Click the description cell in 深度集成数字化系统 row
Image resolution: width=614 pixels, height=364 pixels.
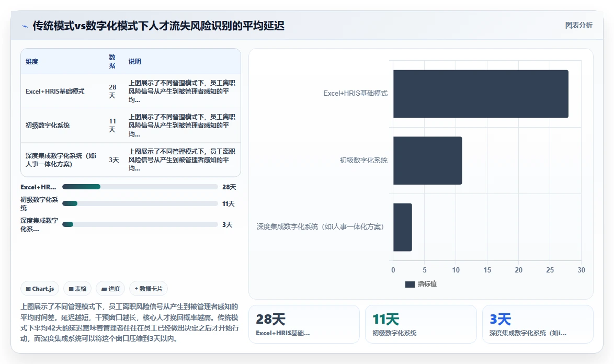[x=182, y=160]
